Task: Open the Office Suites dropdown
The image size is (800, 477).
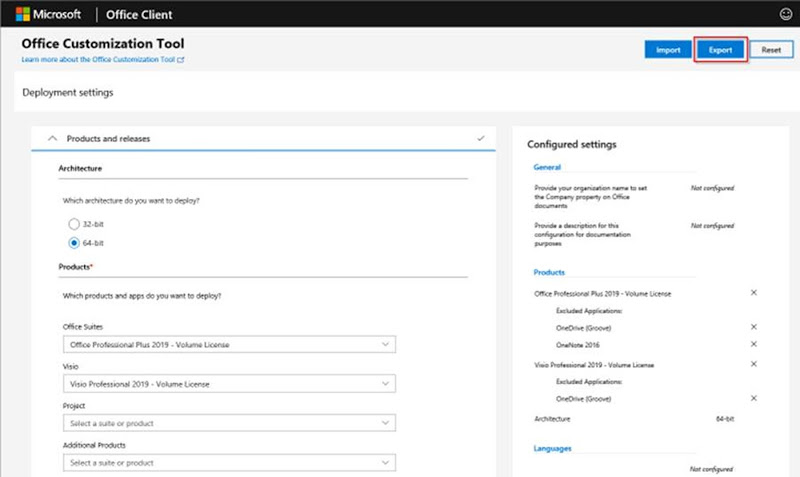Action: pyautogui.click(x=229, y=344)
